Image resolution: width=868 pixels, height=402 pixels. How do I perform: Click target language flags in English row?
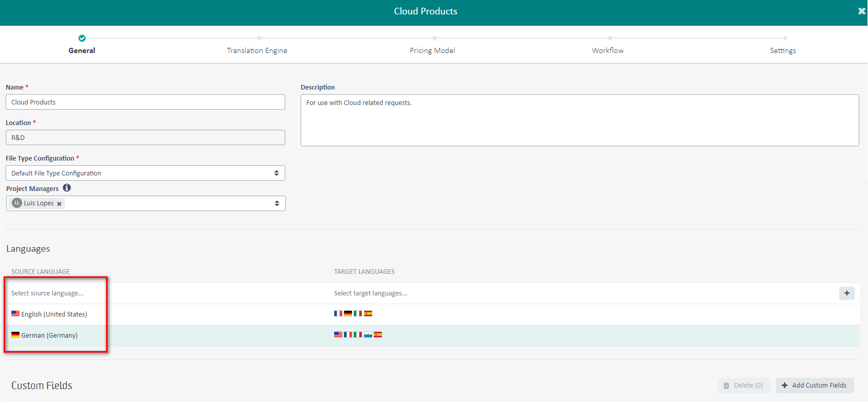coord(353,313)
